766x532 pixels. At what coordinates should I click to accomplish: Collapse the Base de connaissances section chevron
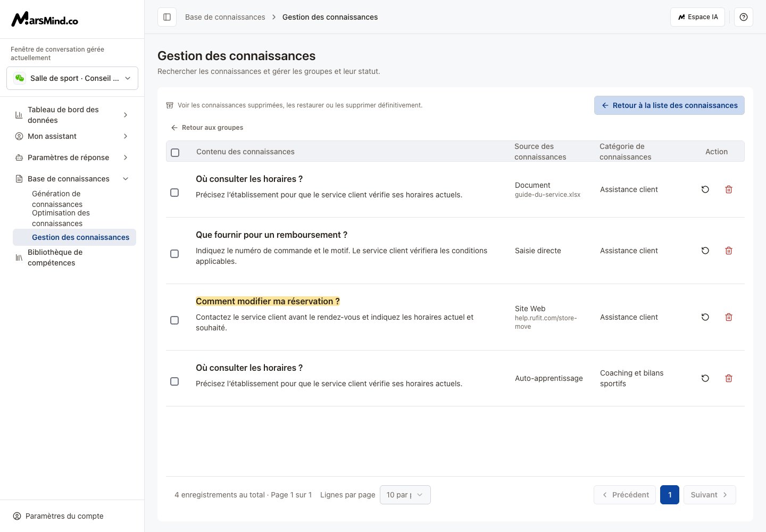(x=126, y=179)
